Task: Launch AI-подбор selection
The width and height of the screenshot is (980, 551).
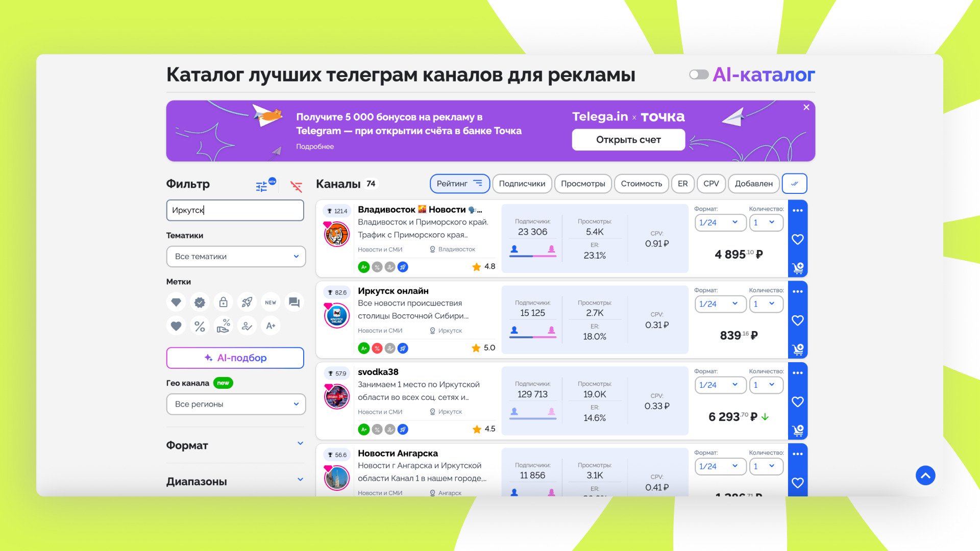Action: coord(235,358)
